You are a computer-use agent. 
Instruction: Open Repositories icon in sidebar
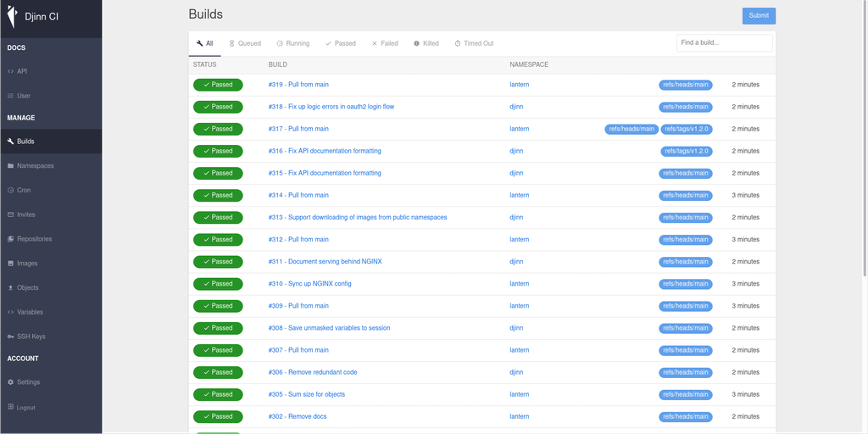[x=10, y=239]
